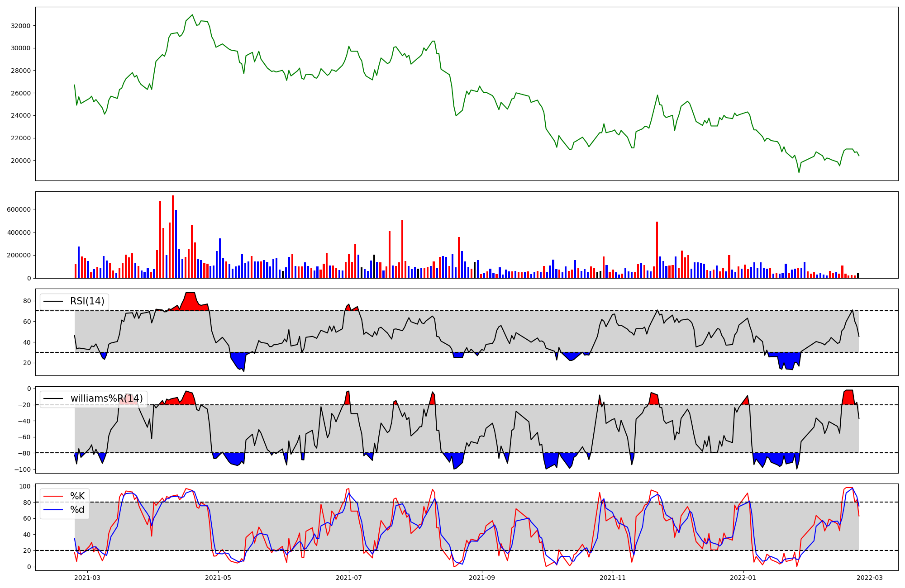This screenshot has width=905, height=588.
Task: Click the 2021-05 x-axis tick label
Action: 218,578
